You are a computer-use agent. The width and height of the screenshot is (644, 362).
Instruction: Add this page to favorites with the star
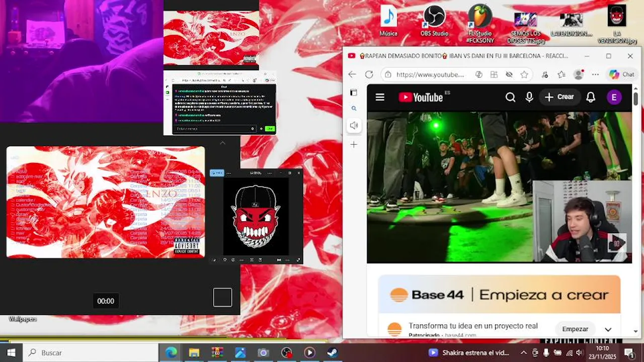coord(524,74)
